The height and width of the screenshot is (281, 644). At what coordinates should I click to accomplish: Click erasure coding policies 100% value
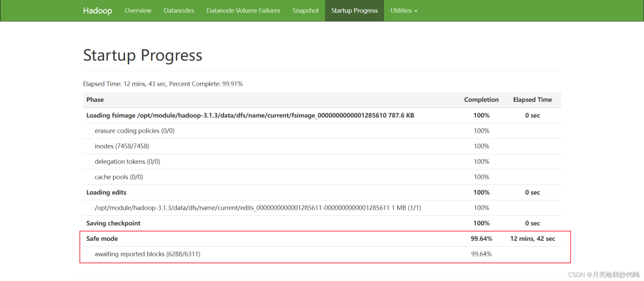[481, 131]
